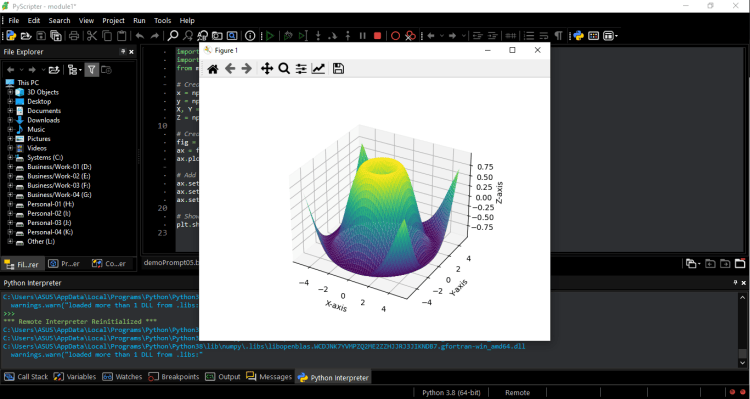The image size is (750, 399).
Task: Click the Step Into debugger icon
Action: coord(318,35)
